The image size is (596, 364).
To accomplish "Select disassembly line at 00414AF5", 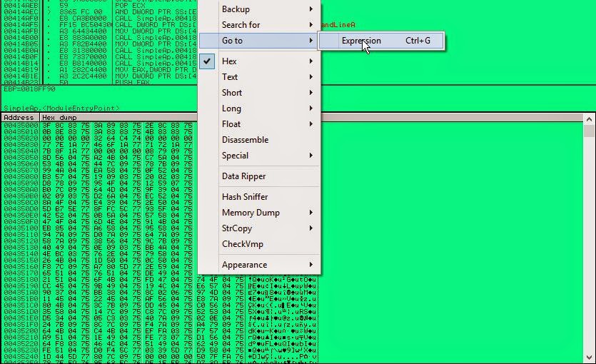I will pos(100,25).
